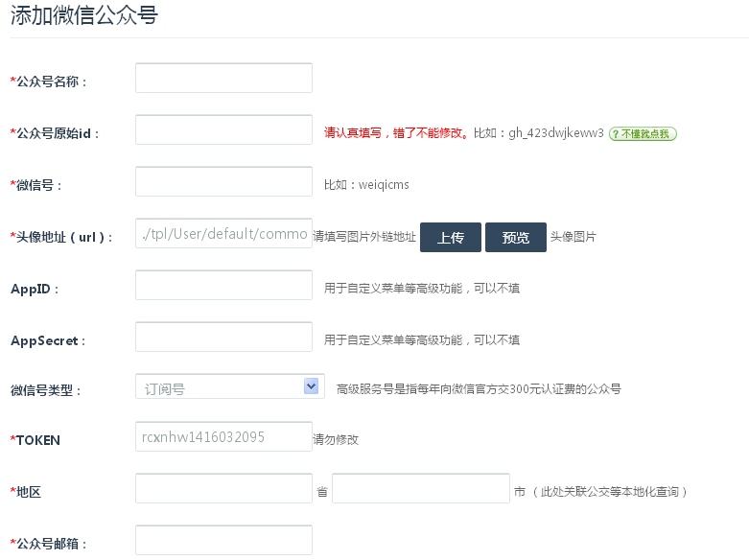This screenshot has height=560, width=749.
Task: Focus the AppID input field
Action: pyautogui.click(x=223, y=285)
